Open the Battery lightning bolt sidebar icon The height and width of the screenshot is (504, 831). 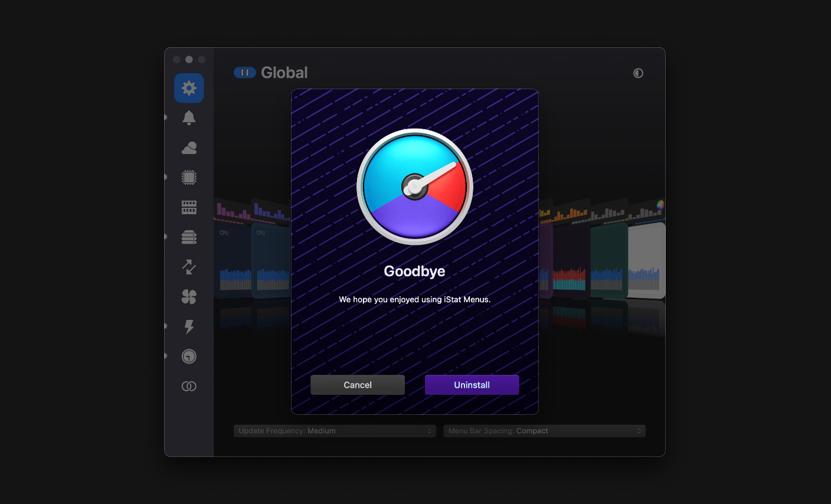[x=189, y=326]
